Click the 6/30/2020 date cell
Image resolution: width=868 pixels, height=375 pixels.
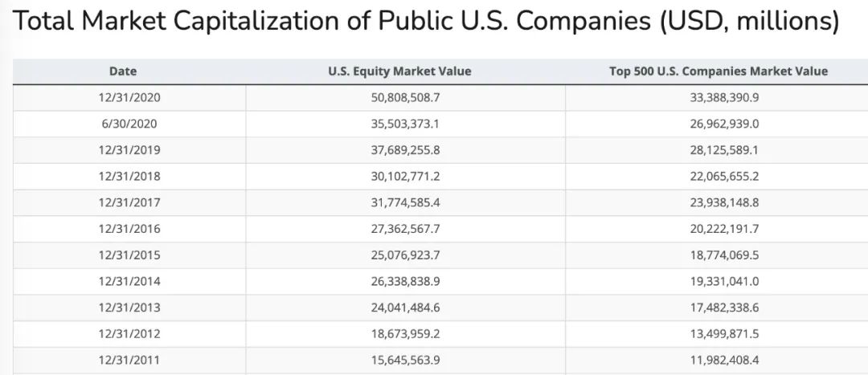(x=129, y=124)
